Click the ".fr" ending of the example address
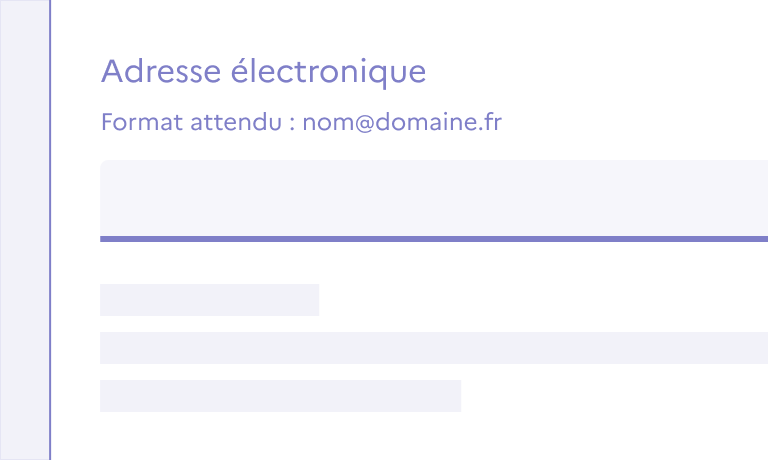Viewport: 768px width, 460px height. click(x=490, y=123)
